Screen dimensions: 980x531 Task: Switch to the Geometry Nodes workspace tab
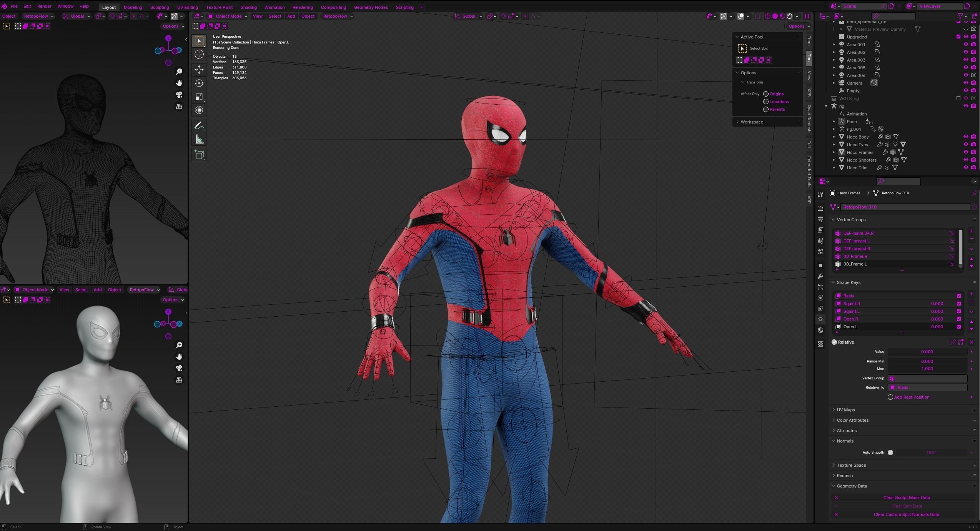pos(371,7)
